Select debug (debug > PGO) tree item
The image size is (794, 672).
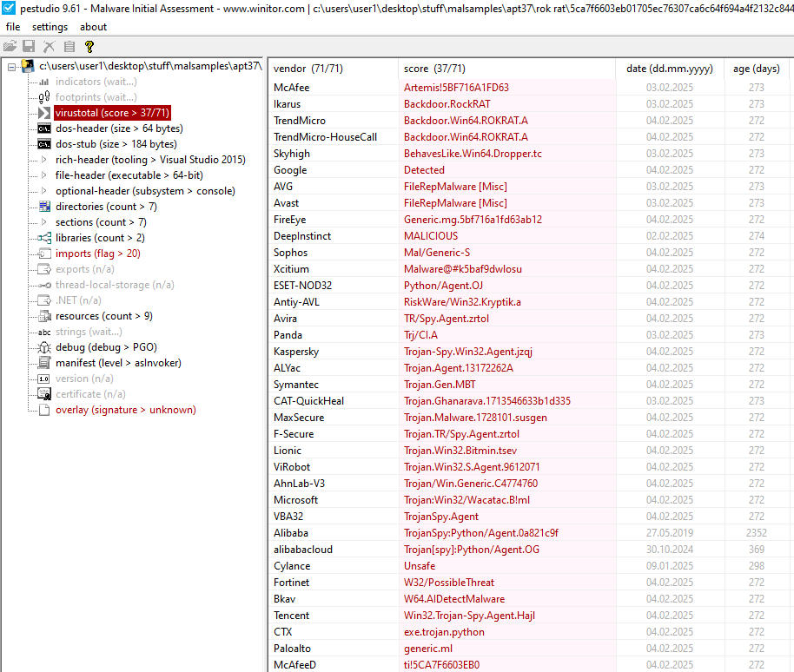[106, 347]
